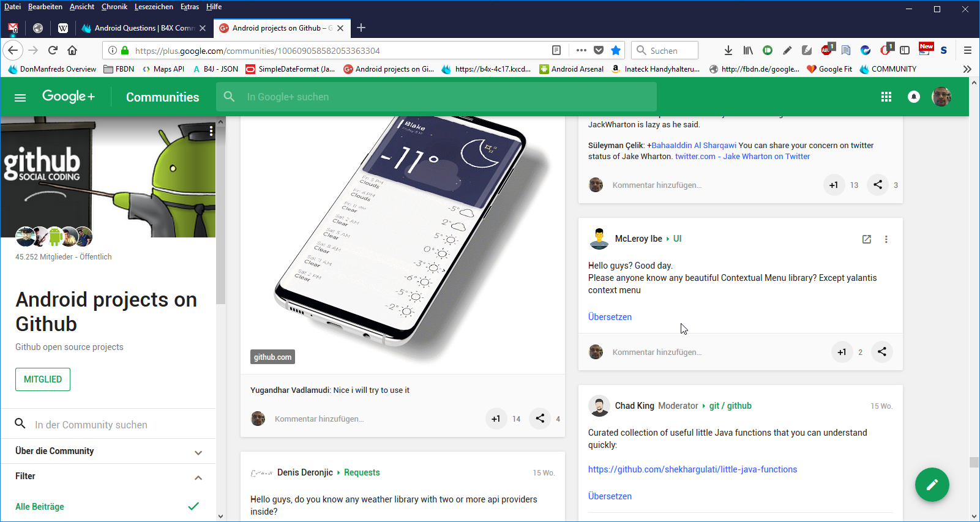Click the In der Community suchen field

pos(91,425)
